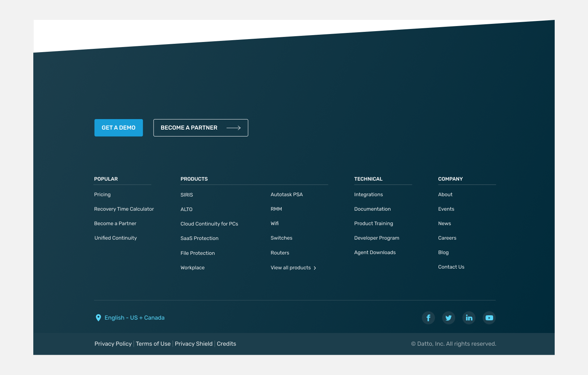588x375 pixels.
Task: Click the COMPANY column heading
Action: [450, 179]
